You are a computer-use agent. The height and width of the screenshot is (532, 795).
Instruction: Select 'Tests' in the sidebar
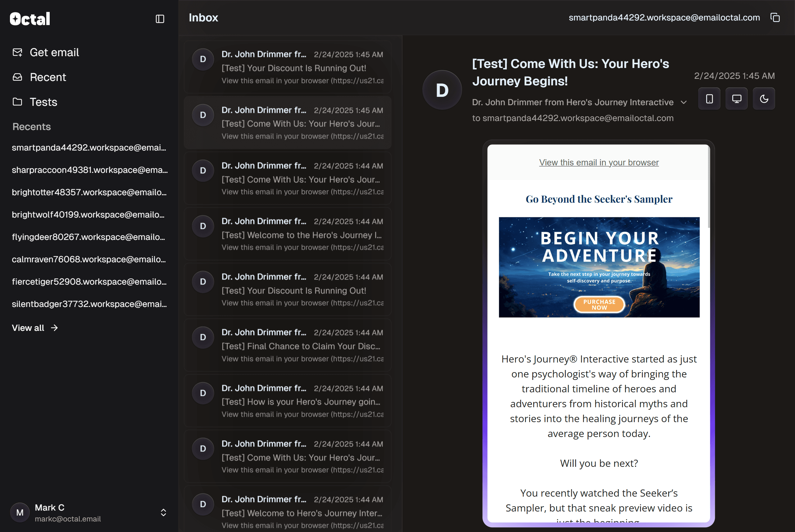[x=43, y=101]
